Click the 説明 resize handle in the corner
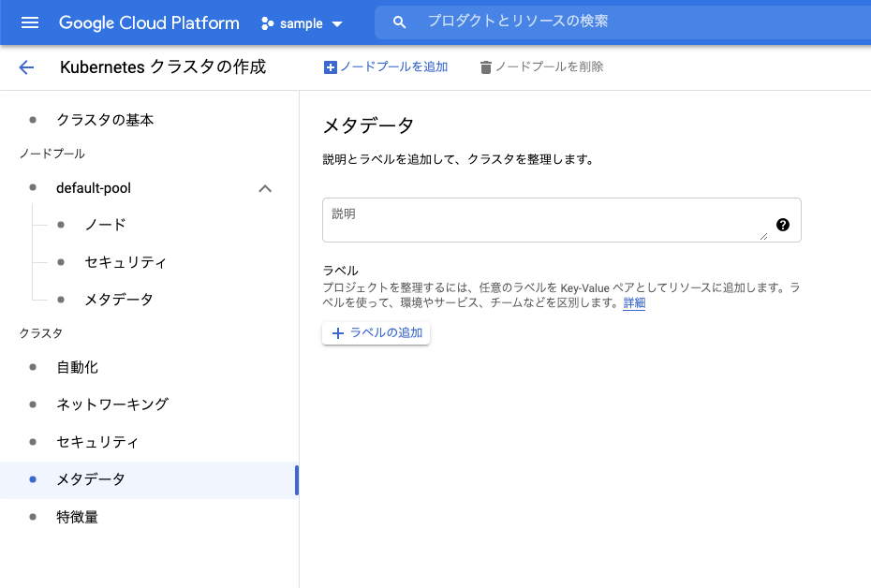The height and width of the screenshot is (588, 871). (x=766, y=234)
